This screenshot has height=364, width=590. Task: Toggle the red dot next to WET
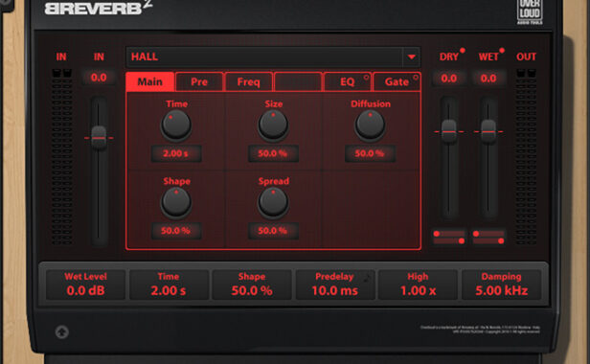click(x=502, y=51)
